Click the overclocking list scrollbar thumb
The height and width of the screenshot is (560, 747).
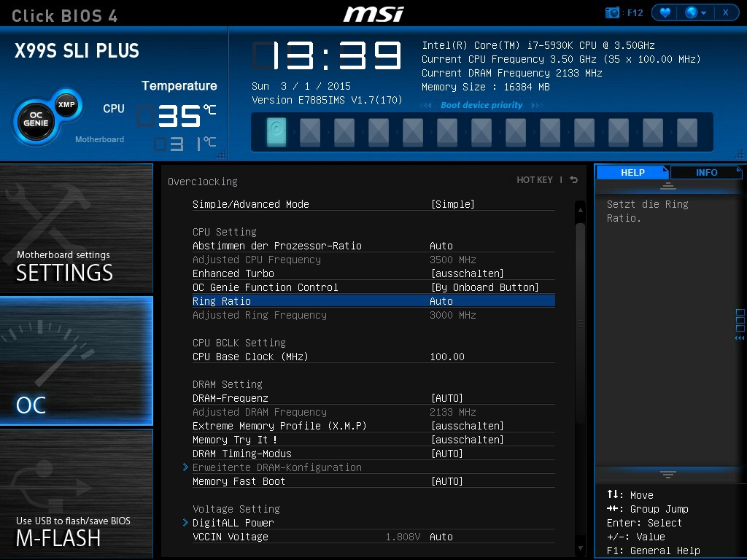pos(580,324)
